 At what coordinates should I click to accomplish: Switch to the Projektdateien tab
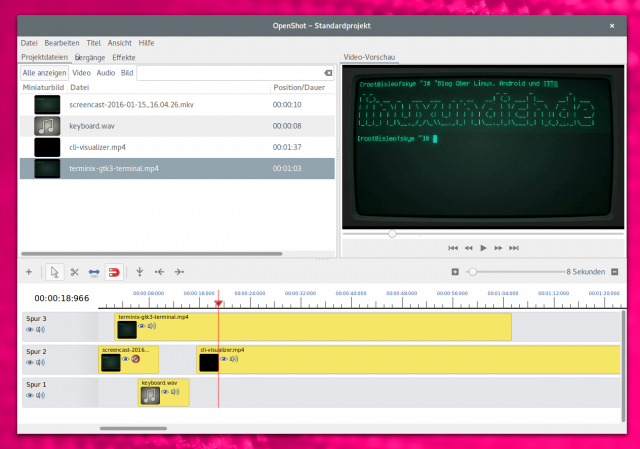[44, 57]
